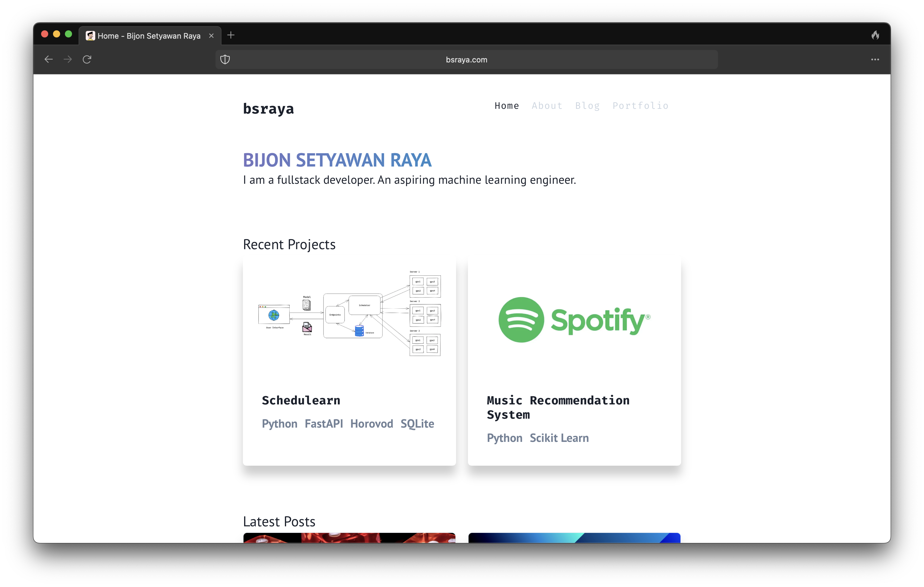Click the favicon on the Home tab

coord(90,36)
